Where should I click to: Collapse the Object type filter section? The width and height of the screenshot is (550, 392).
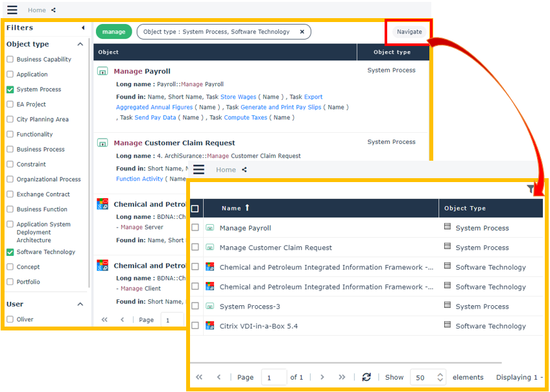pyautogui.click(x=80, y=45)
